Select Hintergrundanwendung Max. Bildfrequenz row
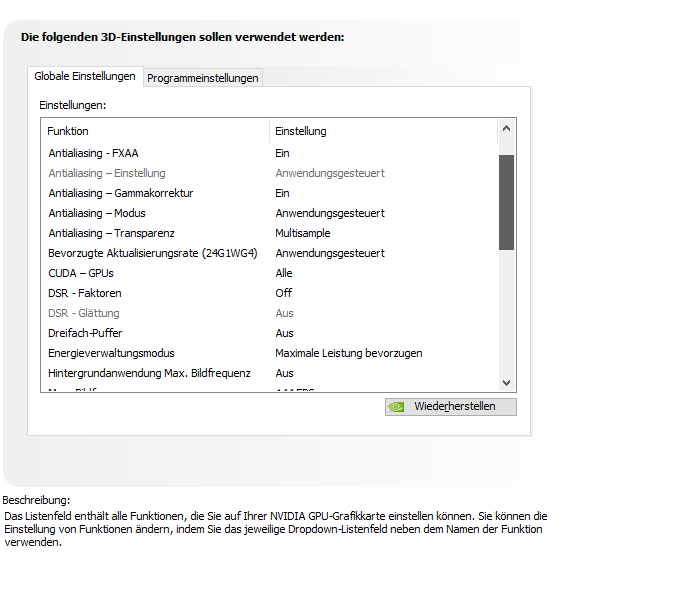 (x=269, y=373)
